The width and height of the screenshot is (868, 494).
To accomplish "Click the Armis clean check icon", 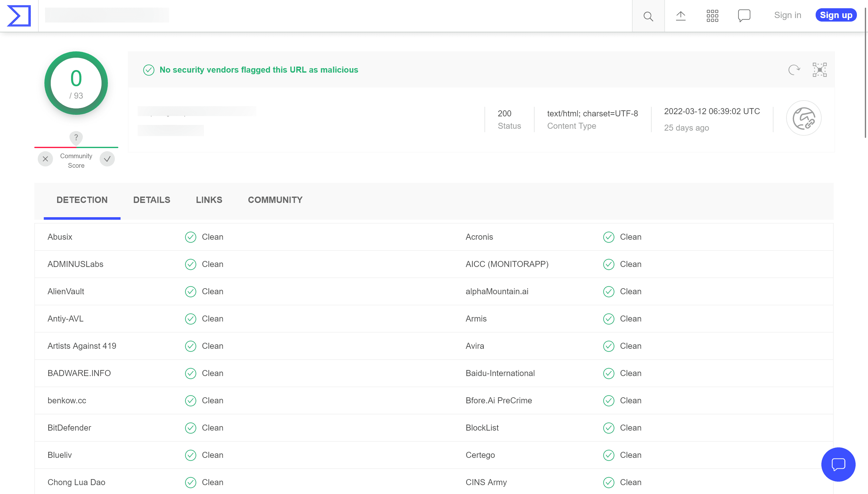I will coord(608,319).
